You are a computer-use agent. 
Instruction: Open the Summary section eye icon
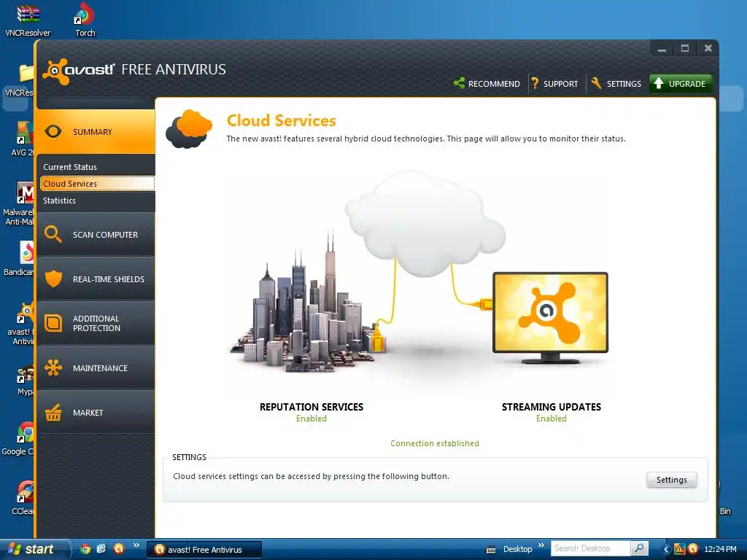53,132
